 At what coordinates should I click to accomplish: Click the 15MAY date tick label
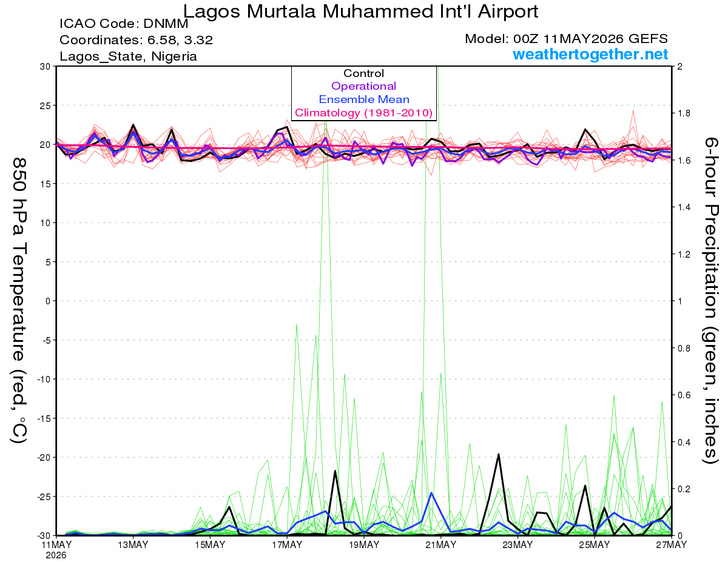click(x=210, y=544)
